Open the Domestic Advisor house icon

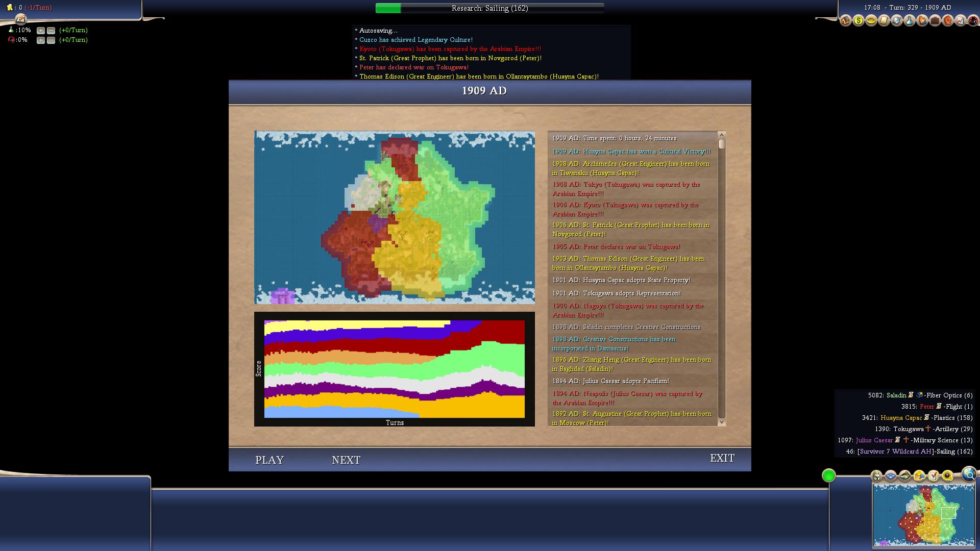(x=845, y=20)
